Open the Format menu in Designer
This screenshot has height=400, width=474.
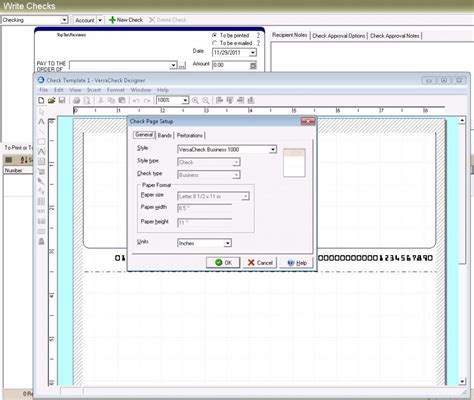[115, 90]
